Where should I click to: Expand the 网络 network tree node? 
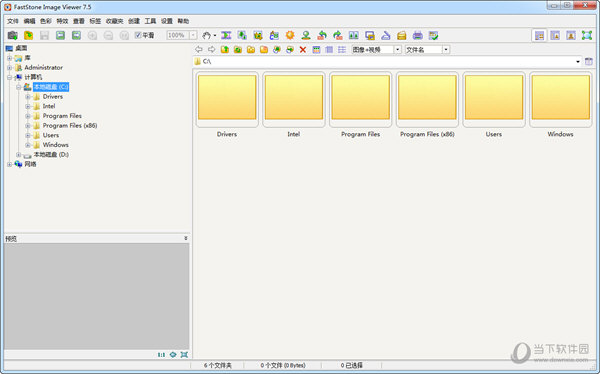point(10,164)
